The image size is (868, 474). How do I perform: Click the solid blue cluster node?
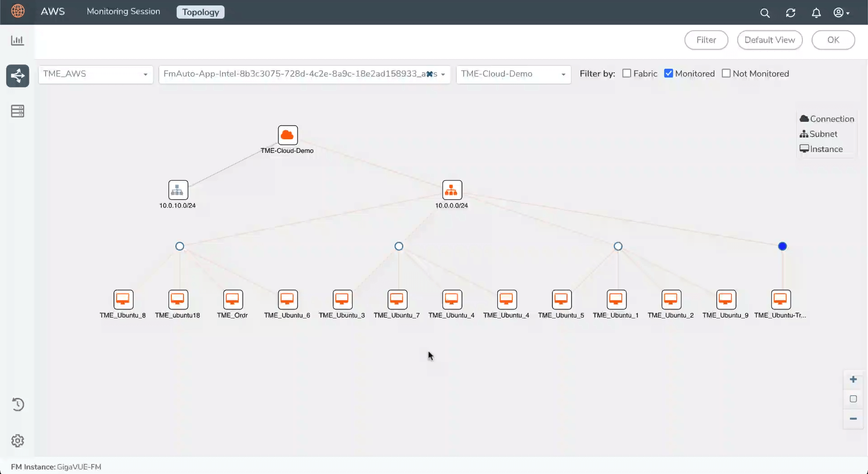coord(782,246)
